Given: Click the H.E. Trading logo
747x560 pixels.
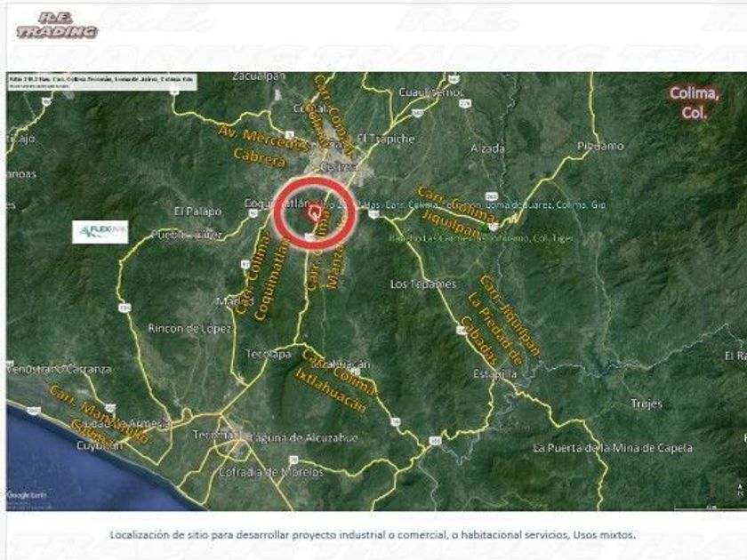Looking at the screenshot, I should (57, 26).
